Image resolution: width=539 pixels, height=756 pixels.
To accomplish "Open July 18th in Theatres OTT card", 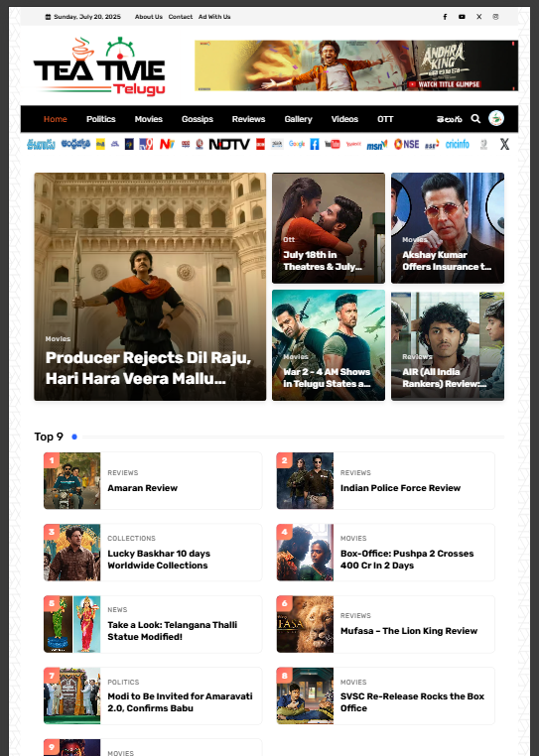I will coord(329,228).
